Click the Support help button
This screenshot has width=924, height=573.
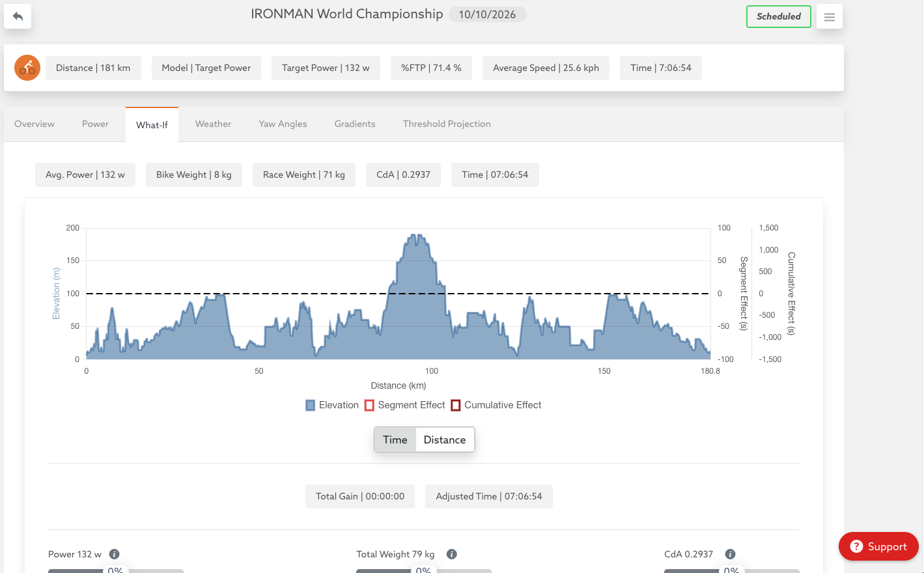point(878,546)
